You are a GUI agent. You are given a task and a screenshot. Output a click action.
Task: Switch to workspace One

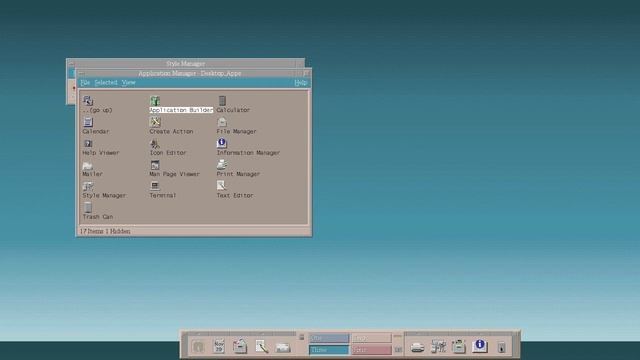329,338
